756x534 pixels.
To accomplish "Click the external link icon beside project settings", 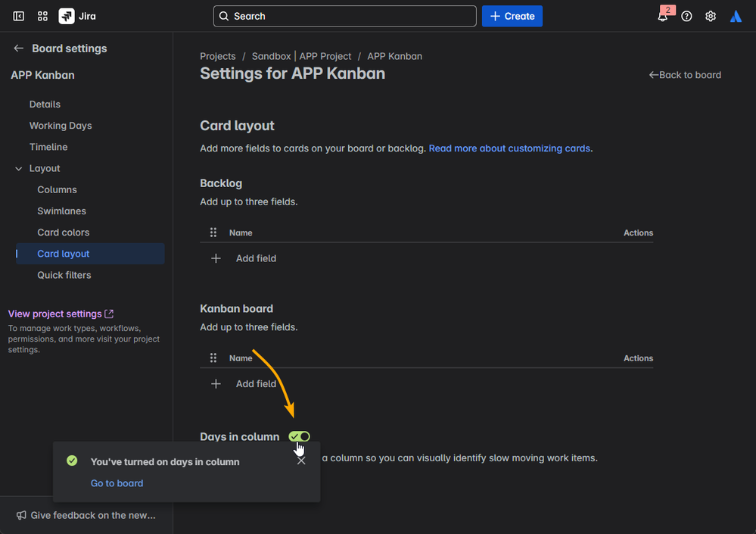I will point(110,314).
